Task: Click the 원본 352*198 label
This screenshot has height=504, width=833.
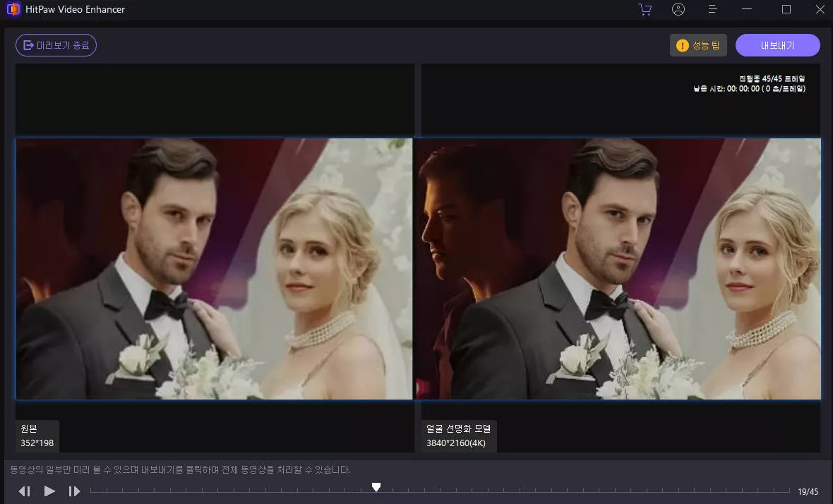Action: pos(37,436)
